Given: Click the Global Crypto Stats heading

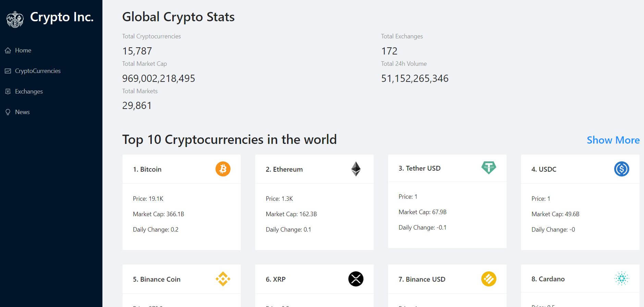Looking at the screenshot, I should [x=178, y=17].
